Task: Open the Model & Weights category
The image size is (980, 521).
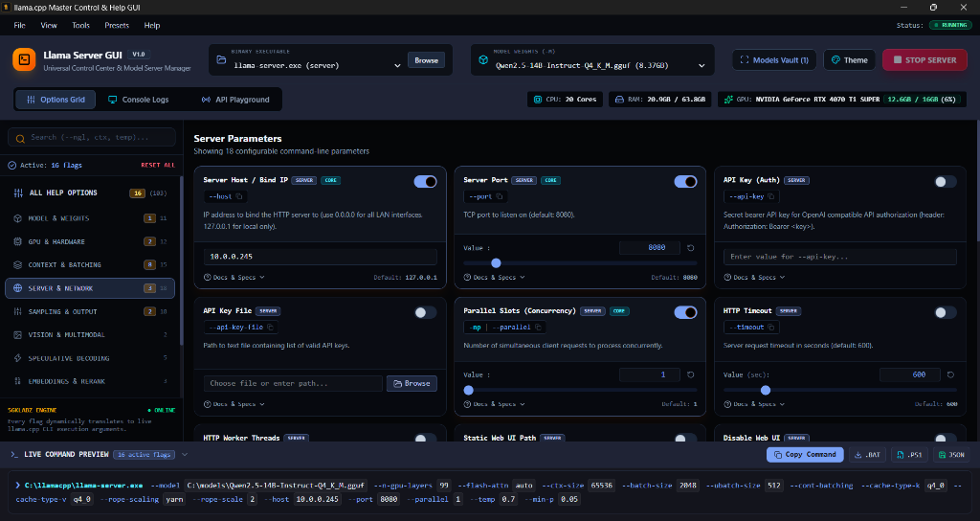Action: pos(90,218)
